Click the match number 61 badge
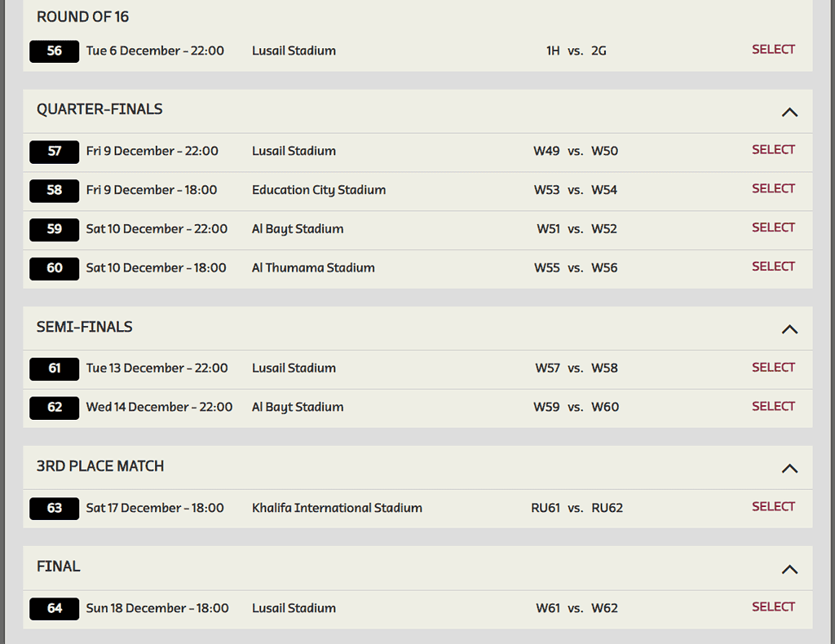835x644 pixels. coord(55,368)
